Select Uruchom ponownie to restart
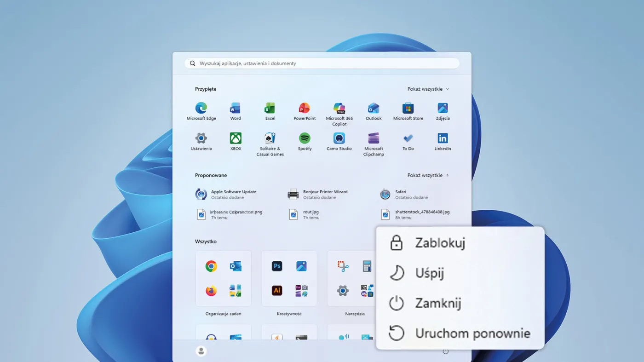644x362 pixels. pyautogui.click(x=460, y=333)
